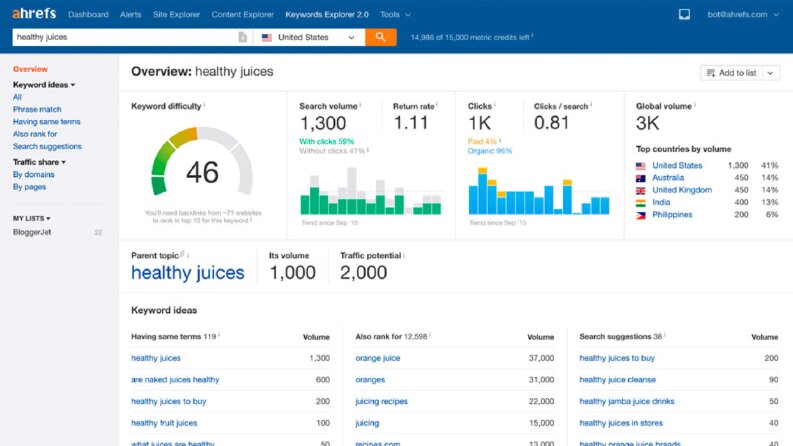Open the Alerts nav item
The height and width of the screenshot is (446, 793).
[x=130, y=15]
